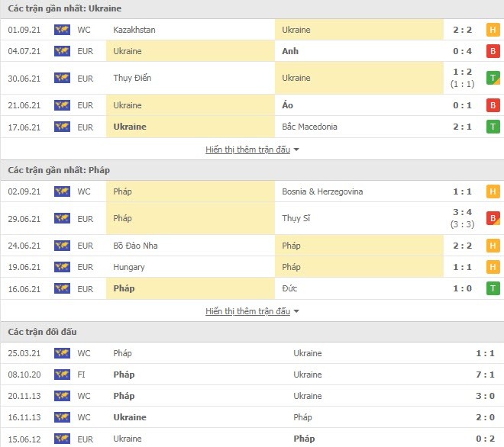Expand more Ukraine matches with Hiển thị thêm trận đấu
This screenshot has height=447, width=504.
coord(248,150)
